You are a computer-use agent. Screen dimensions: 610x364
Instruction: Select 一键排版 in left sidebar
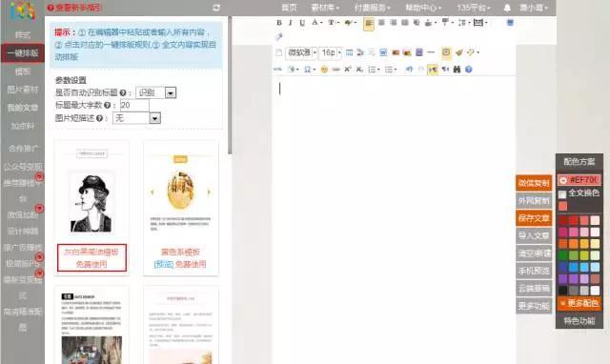[23, 53]
